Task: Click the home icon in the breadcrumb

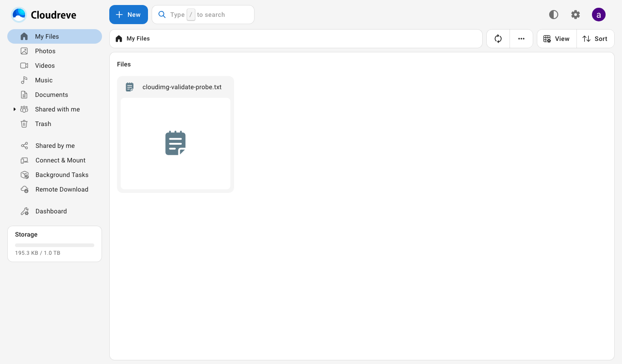Action: (119, 39)
